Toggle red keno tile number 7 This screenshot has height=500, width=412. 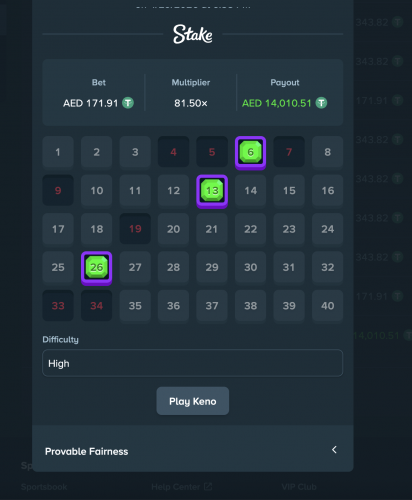click(x=289, y=152)
